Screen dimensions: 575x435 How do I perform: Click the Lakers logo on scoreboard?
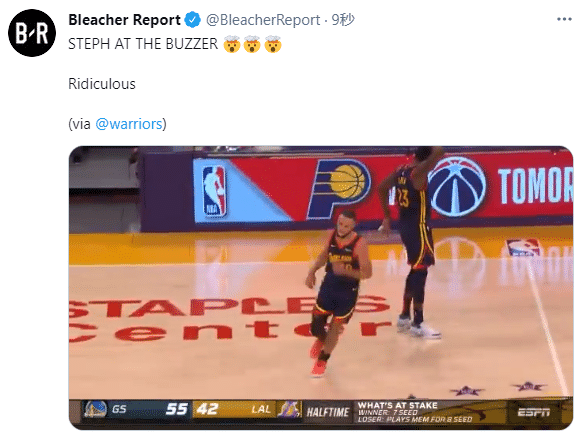[288, 409]
